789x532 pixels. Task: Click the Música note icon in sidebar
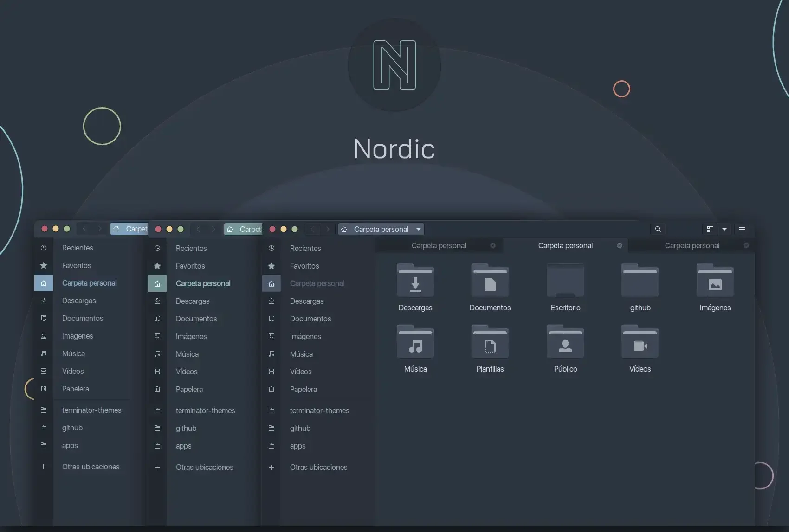pyautogui.click(x=271, y=354)
